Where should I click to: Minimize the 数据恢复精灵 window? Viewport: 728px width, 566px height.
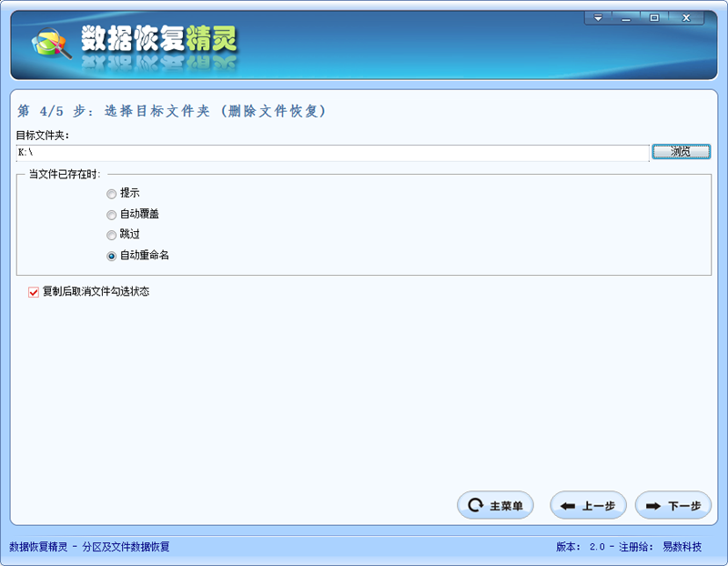click(626, 17)
